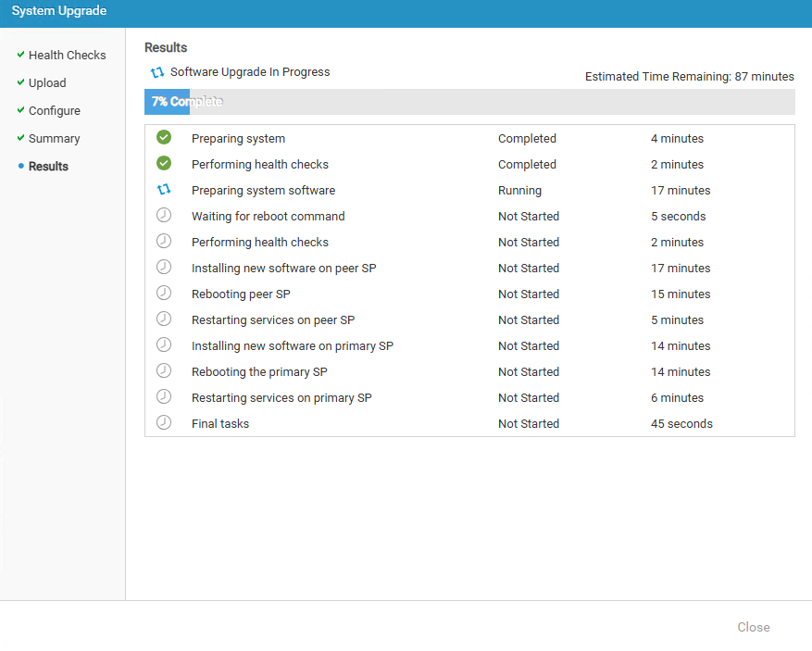The image size is (812, 651).
Task: Click the clock icon for Installing new software on peer SP
Action: (x=164, y=268)
